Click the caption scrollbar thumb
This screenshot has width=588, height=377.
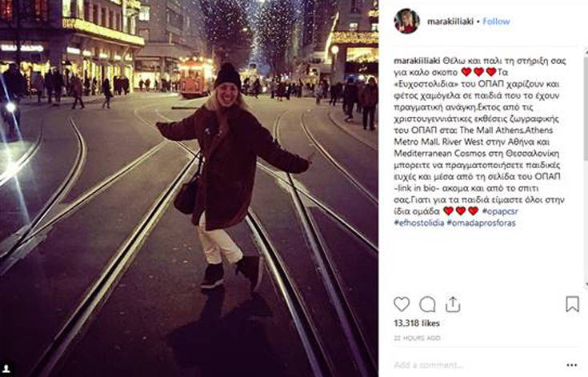tap(586, 109)
